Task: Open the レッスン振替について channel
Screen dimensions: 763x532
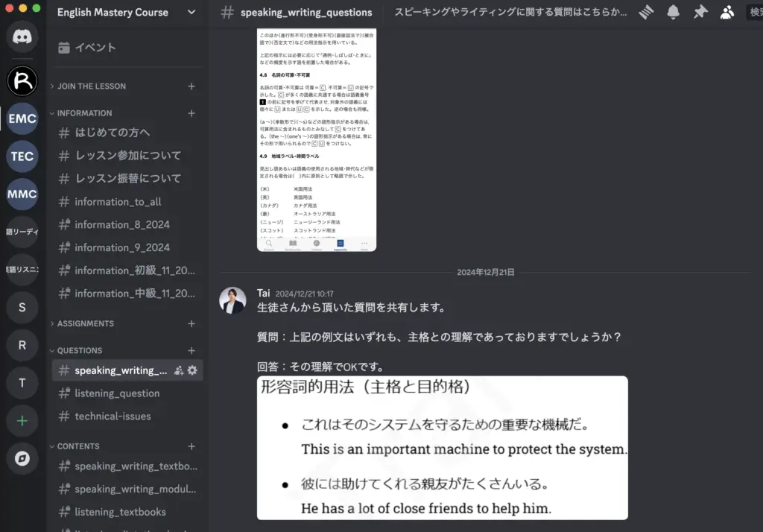Action: [x=127, y=178]
